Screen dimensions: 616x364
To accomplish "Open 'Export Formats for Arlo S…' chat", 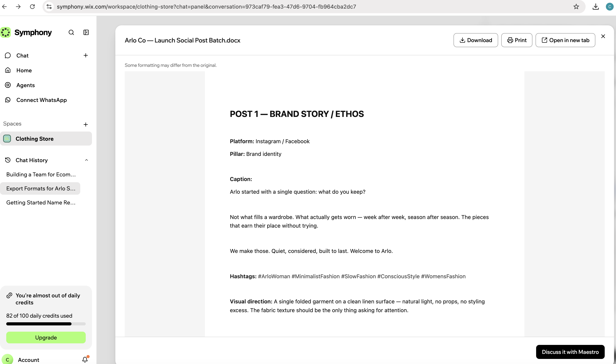I will pyautogui.click(x=40, y=188).
